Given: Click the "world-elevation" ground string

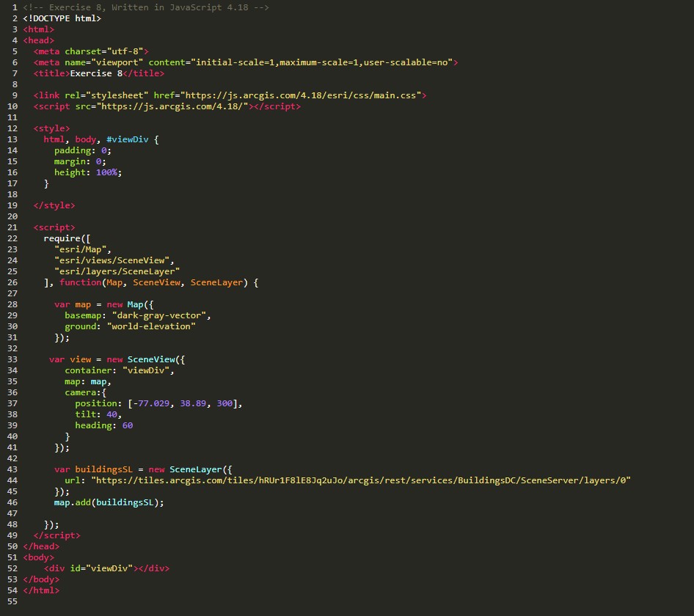Looking at the screenshot, I should [x=151, y=326].
